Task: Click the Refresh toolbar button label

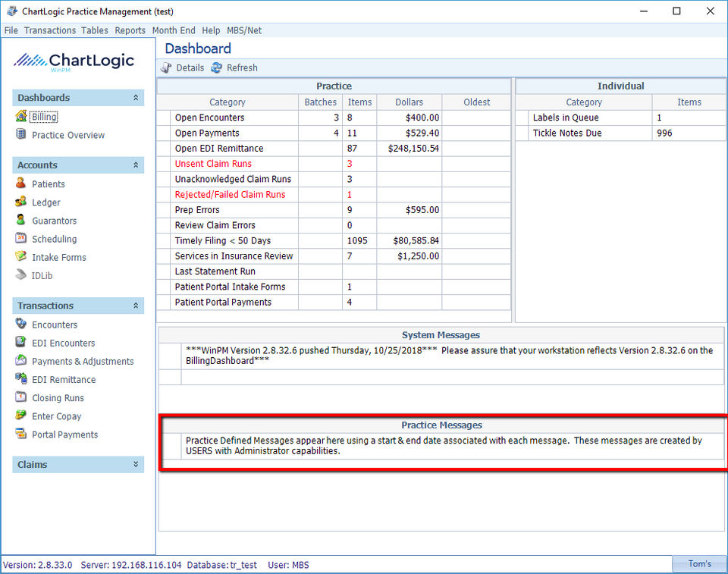Action: coord(242,67)
